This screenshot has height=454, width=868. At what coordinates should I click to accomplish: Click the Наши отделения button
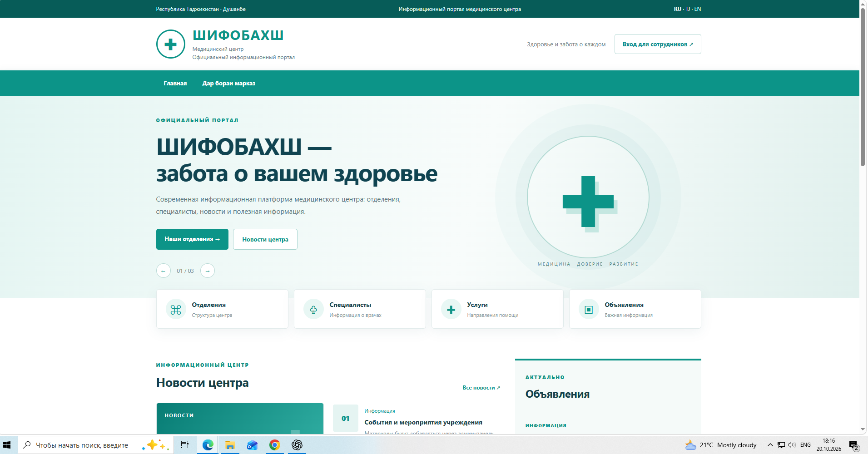coord(192,239)
